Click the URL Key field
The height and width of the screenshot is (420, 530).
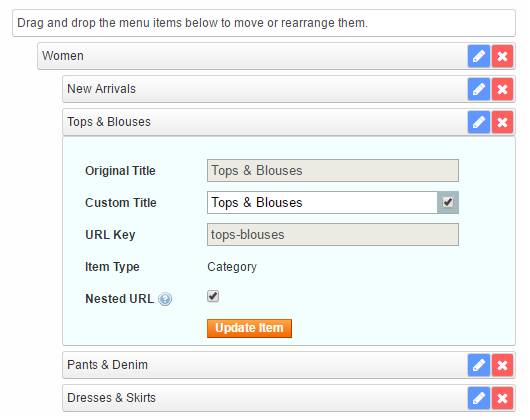[333, 234]
